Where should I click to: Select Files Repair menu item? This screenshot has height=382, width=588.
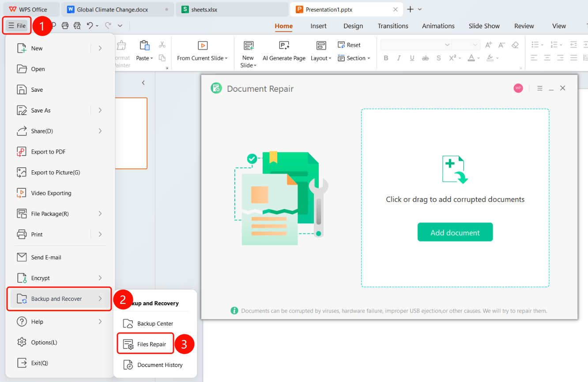pos(145,344)
